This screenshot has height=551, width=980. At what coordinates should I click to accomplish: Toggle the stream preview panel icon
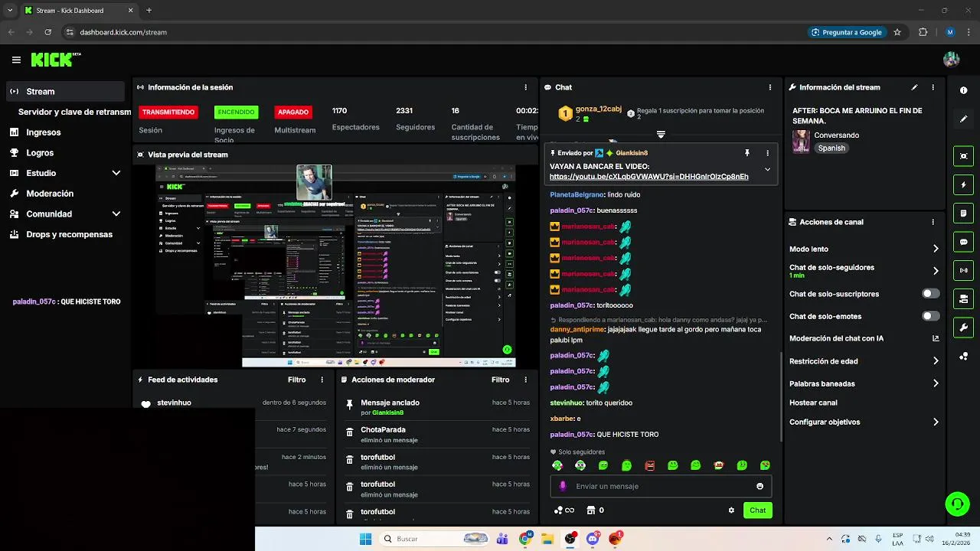coord(963,156)
